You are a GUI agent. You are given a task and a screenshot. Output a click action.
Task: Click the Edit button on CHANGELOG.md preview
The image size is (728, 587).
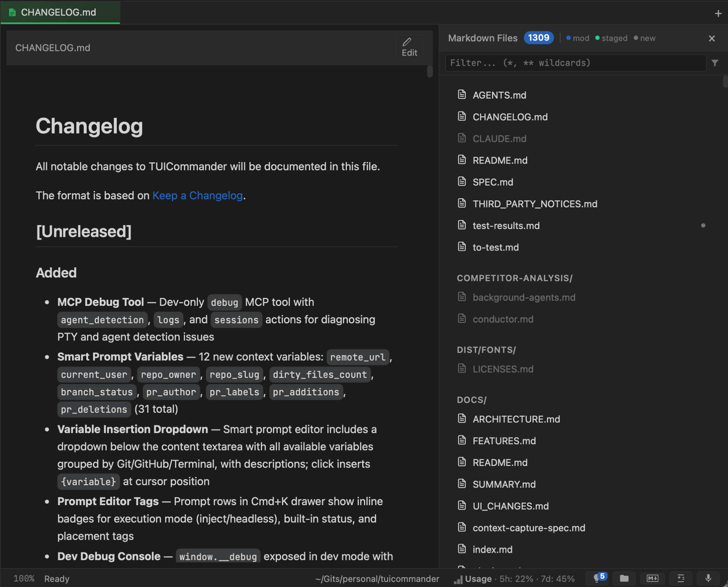[409, 47]
